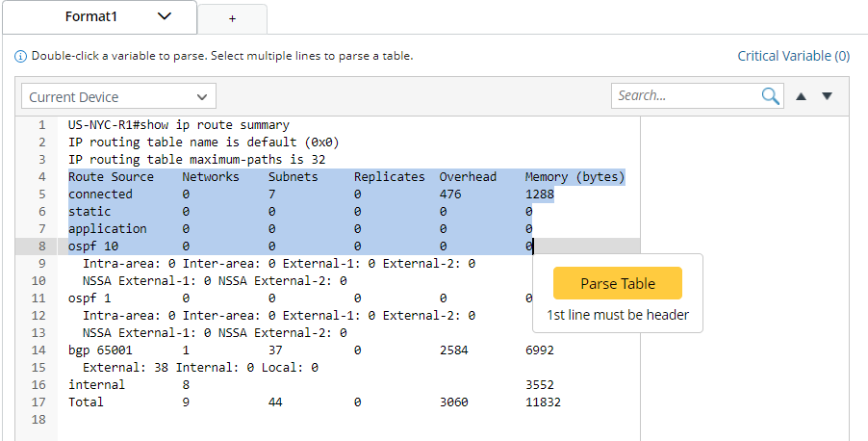Viewport: 868px width, 441px height.
Task: Jump to next match with down arrow
Action: (x=826, y=96)
